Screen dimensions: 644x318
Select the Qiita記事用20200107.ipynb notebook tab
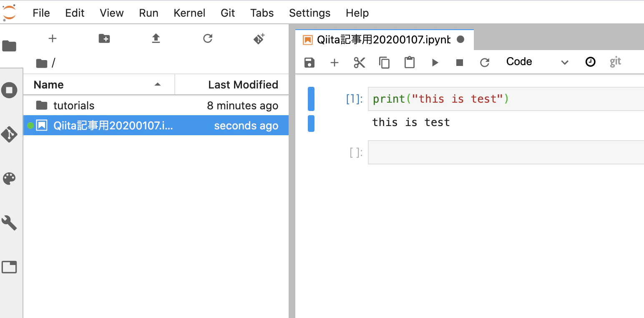384,40
